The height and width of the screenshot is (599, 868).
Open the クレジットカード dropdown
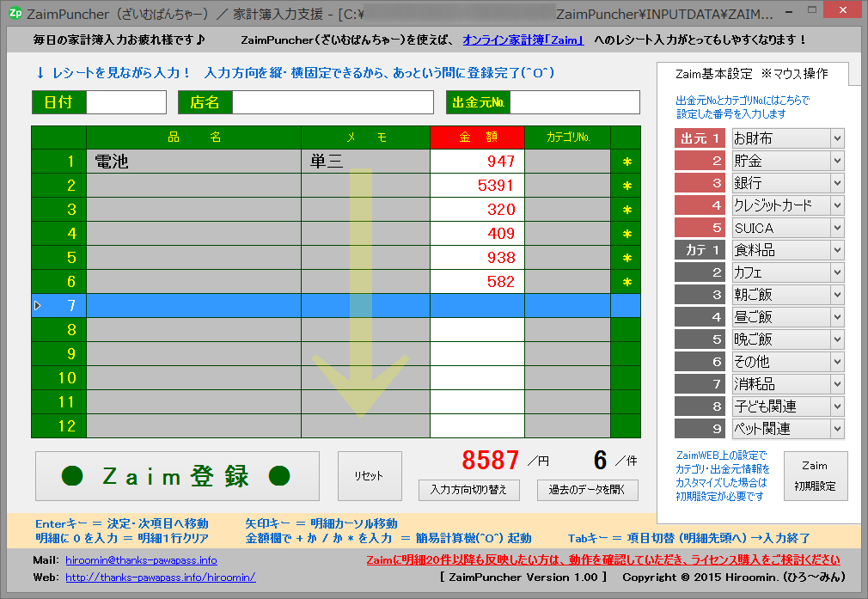pyautogui.click(x=837, y=205)
